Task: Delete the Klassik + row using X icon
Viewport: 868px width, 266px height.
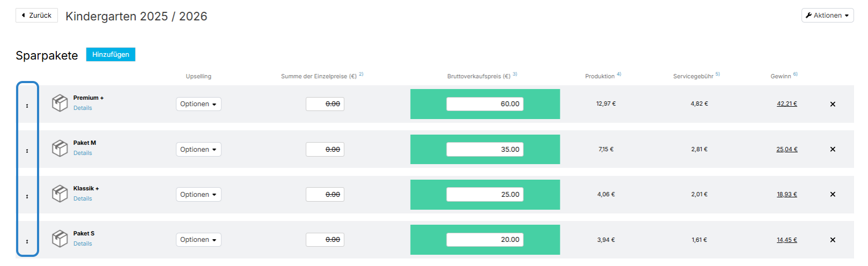Action: pyautogui.click(x=833, y=194)
